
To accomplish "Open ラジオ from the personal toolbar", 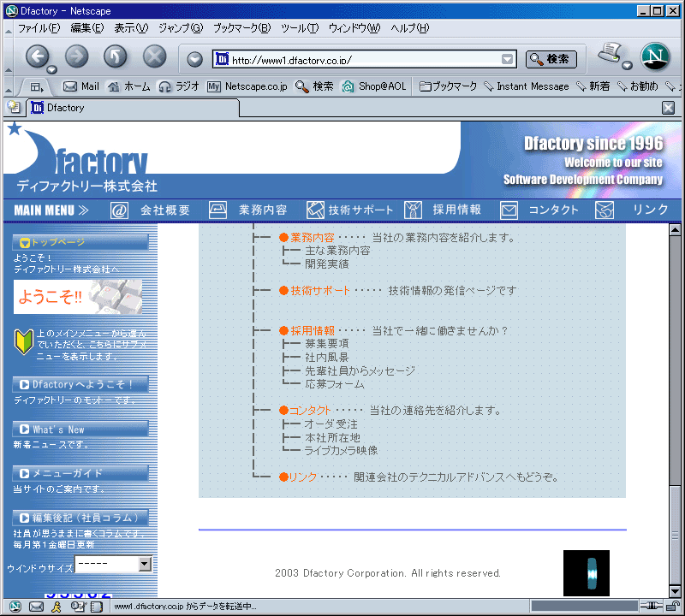I will pos(179,86).
